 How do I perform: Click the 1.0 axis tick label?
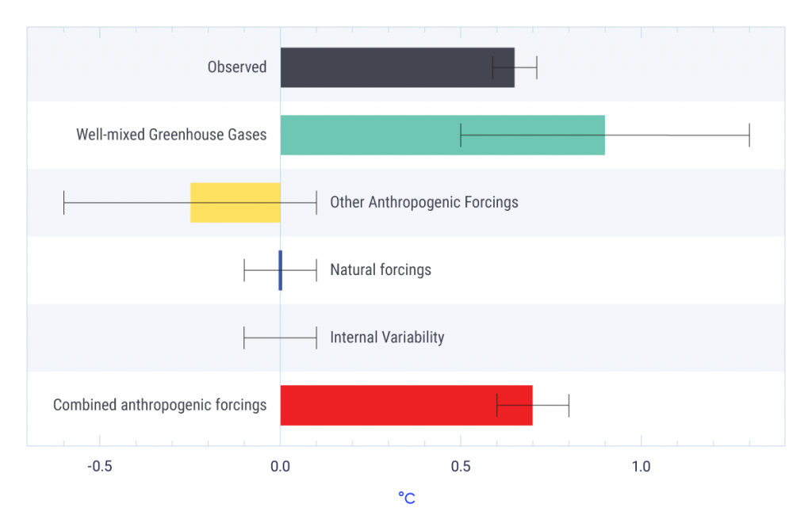pyautogui.click(x=641, y=467)
